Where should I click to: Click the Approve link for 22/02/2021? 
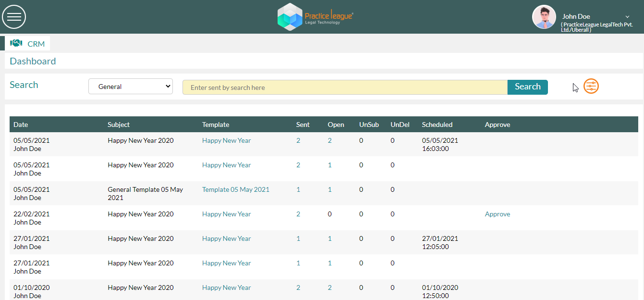498,214
